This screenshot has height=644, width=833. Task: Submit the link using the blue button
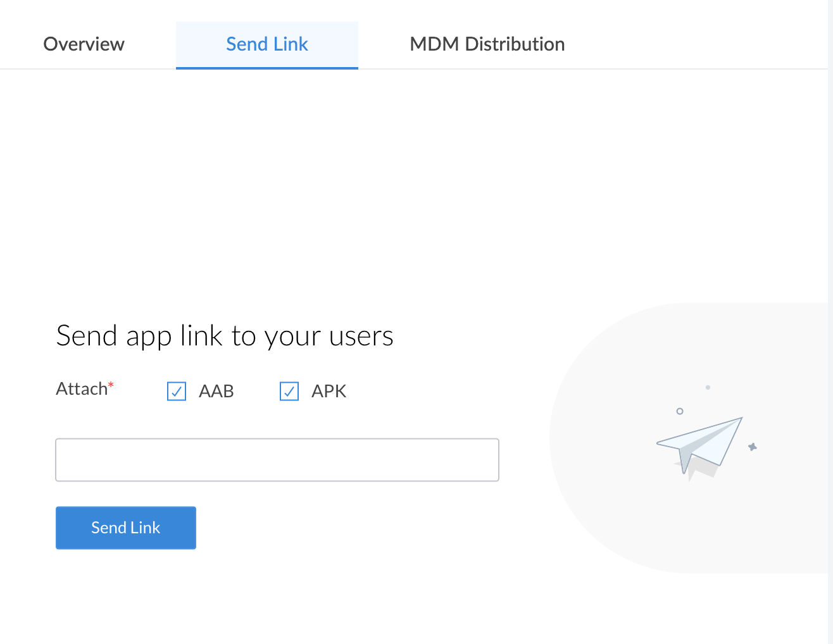(125, 527)
